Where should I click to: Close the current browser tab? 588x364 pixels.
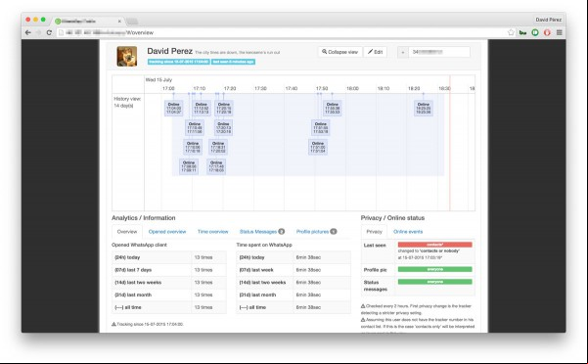(119, 22)
